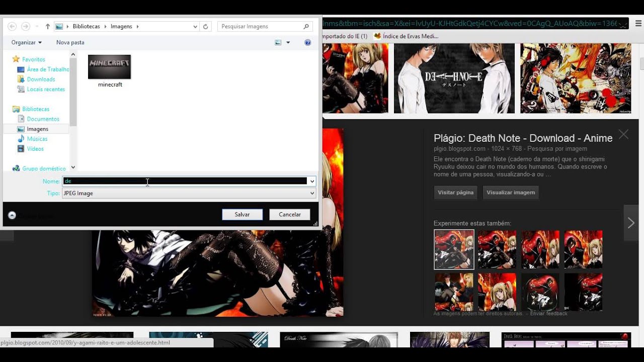Click the Índice de Ervas bookmark icon

(377, 36)
